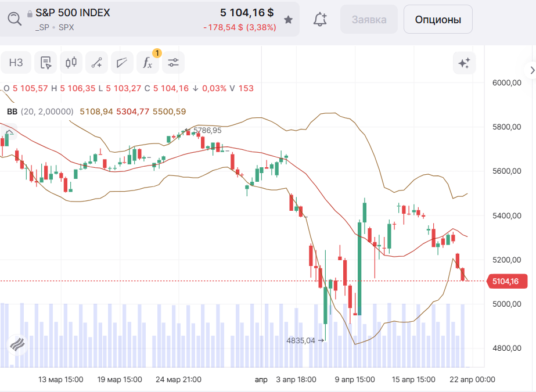
Task: Click the middle band value 5304,77
Action: point(132,112)
